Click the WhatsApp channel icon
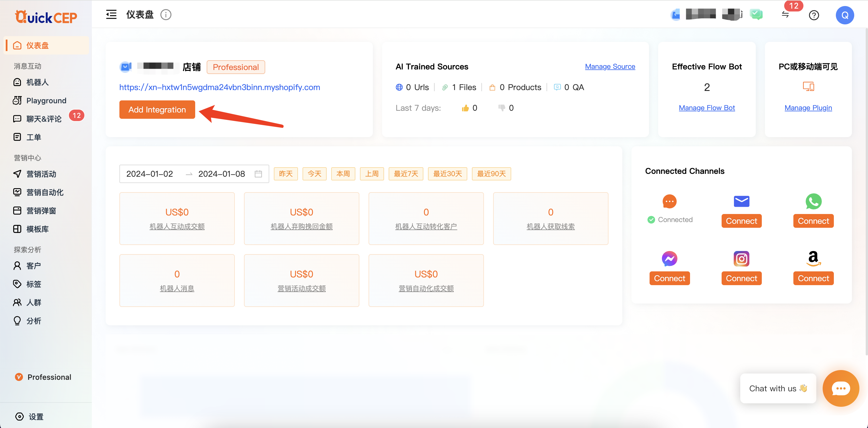Image resolution: width=868 pixels, height=428 pixels. pos(813,201)
